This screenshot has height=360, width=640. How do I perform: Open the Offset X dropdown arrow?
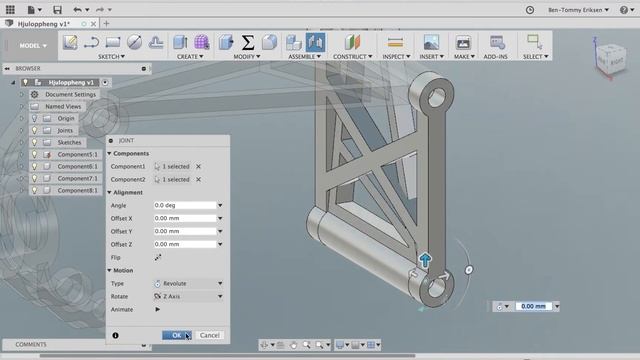[220, 218]
